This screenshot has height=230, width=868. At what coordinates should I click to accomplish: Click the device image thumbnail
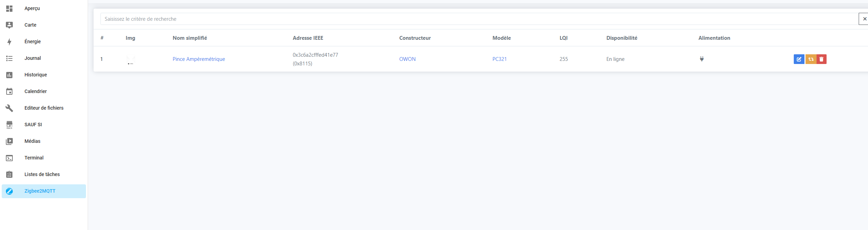click(x=131, y=59)
